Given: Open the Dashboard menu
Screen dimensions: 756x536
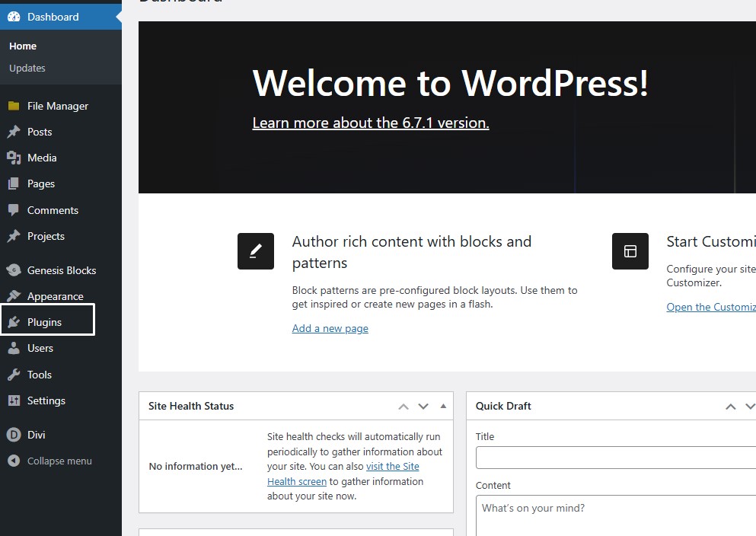Looking at the screenshot, I should pyautogui.click(x=61, y=17).
